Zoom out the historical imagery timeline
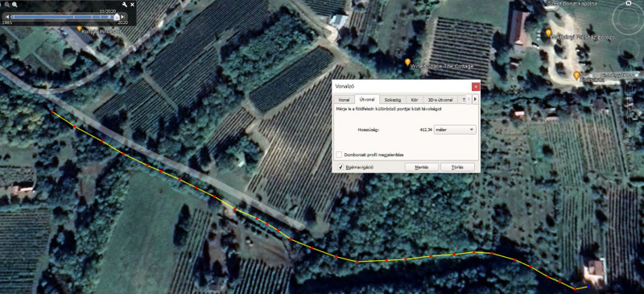Image resolution: width=644 pixels, height=294 pixels. pyautogui.click(x=7, y=5)
